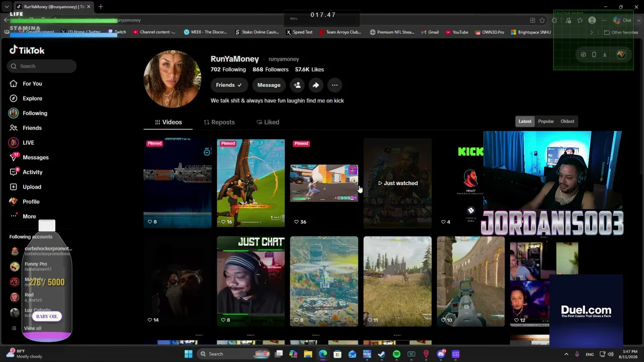Click the TikTok logo
Screen dimensions: 644x362
point(27,50)
